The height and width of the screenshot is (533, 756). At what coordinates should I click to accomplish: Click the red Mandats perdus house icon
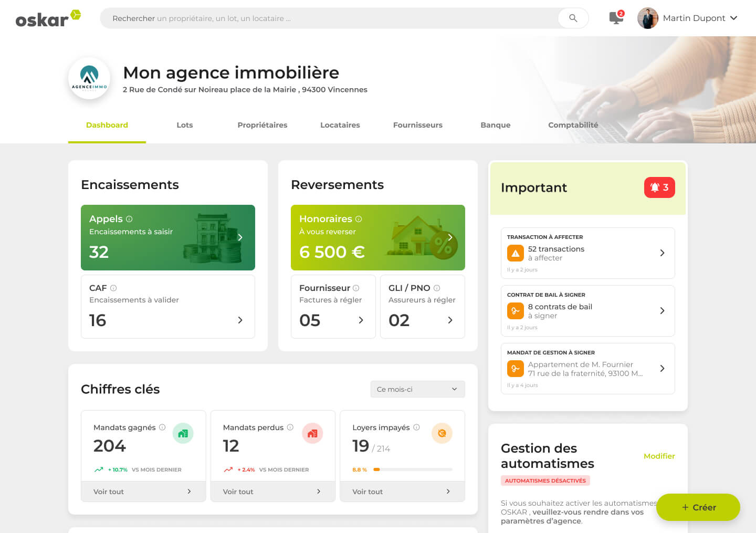pyautogui.click(x=312, y=433)
